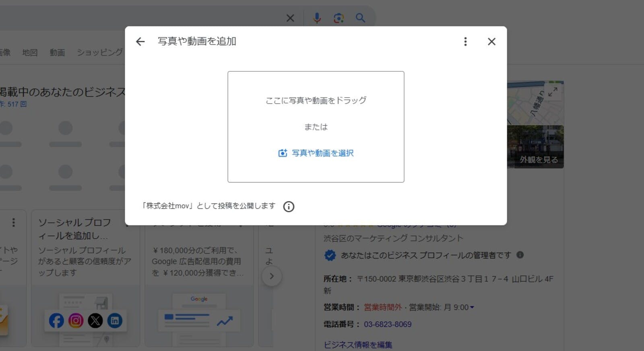Click the Facebook icon in social profile card
This screenshot has width=644, height=351.
click(56, 321)
